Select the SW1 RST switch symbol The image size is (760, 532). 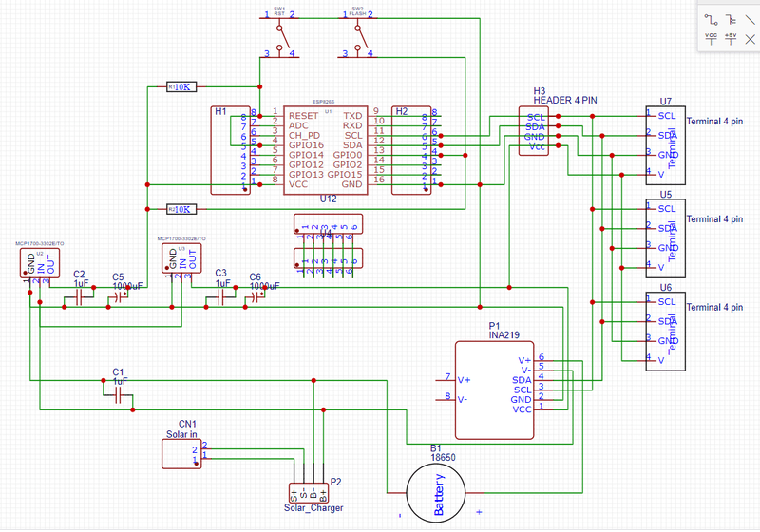pos(279,36)
